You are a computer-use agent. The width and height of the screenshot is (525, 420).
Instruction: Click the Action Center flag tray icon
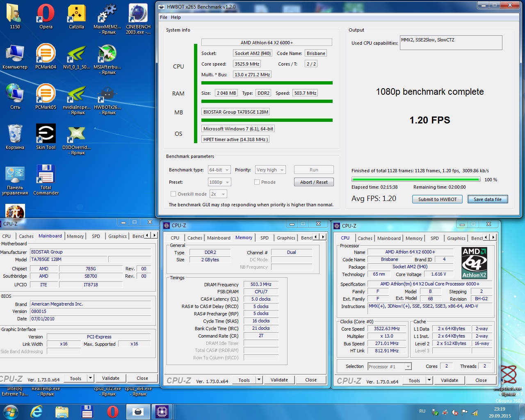[x=464, y=412]
